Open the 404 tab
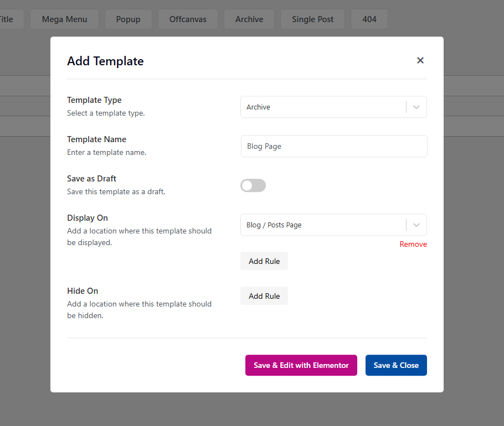Image resolution: width=504 pixels, height=426 pixels. (369, 19)
